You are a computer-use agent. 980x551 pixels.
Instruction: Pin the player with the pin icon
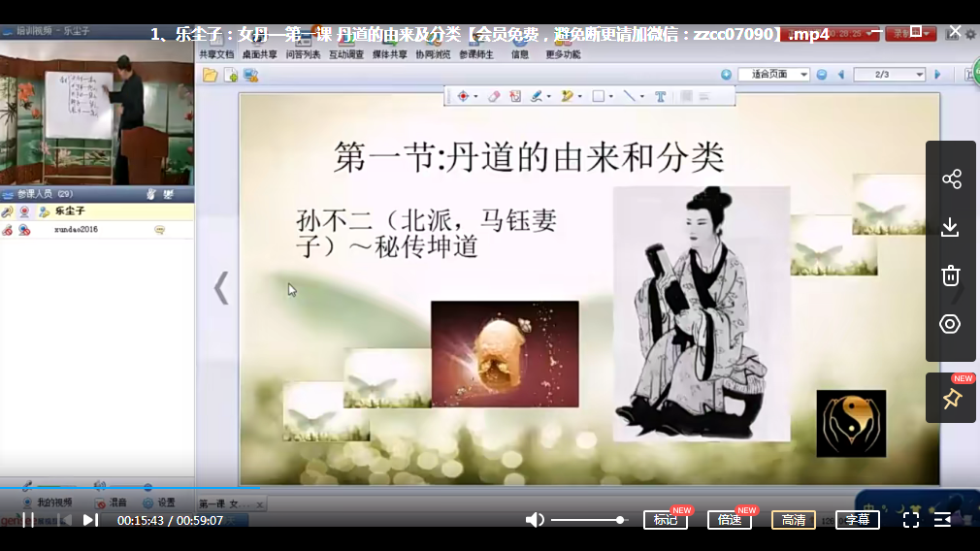click(x=952, y=399)
